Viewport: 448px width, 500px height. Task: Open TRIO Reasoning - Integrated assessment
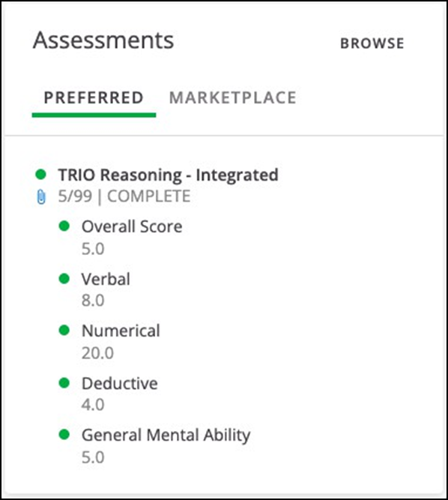click(168, 175)
